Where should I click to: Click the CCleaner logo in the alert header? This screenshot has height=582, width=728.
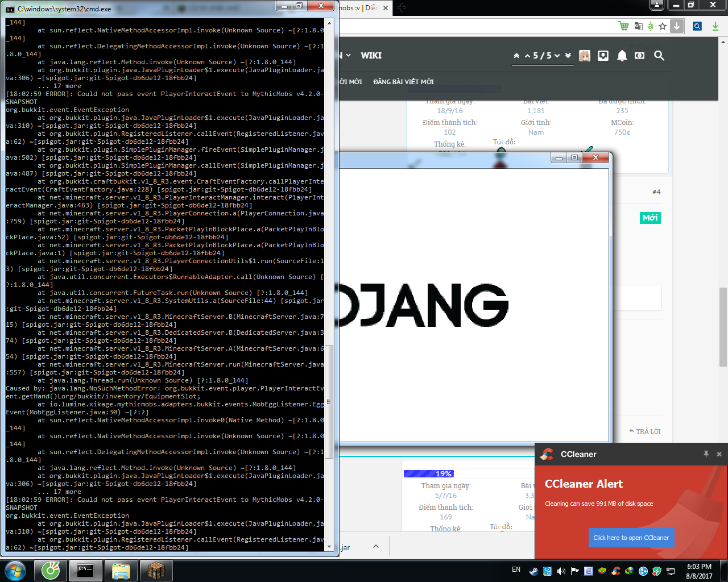coord(547,454)
